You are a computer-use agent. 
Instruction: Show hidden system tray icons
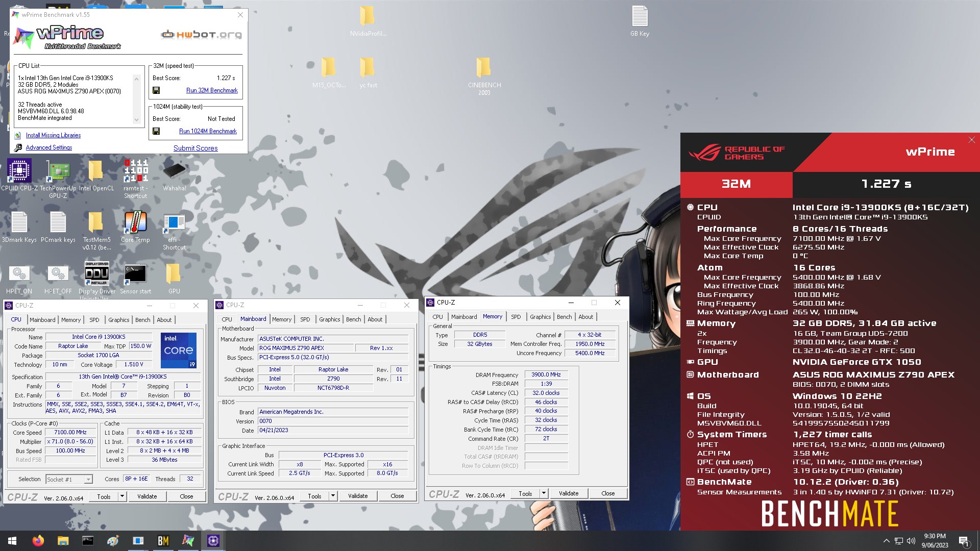point(886,541)
